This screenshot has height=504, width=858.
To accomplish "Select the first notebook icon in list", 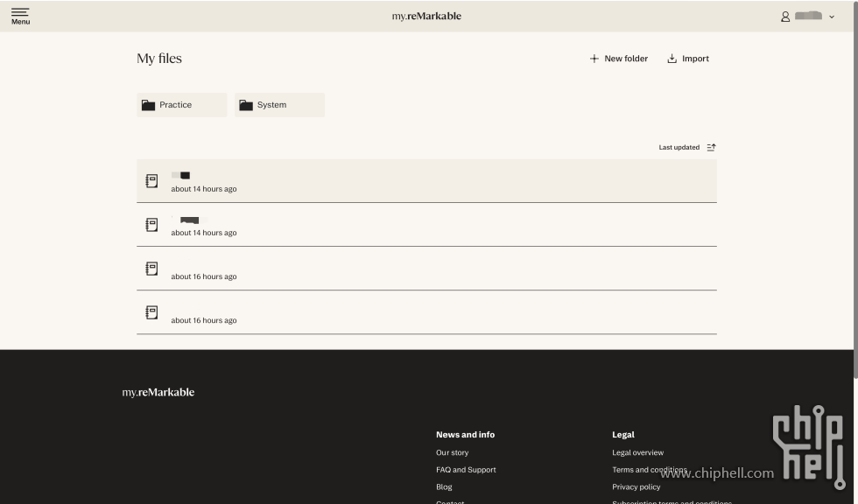I will coord(151,181).
